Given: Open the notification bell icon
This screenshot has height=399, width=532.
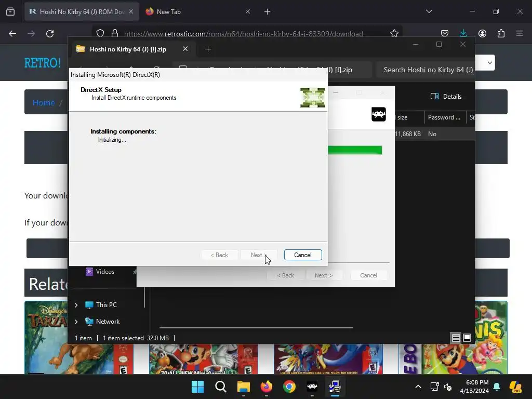Looking at the screenshot, I should tap(497, 387).
